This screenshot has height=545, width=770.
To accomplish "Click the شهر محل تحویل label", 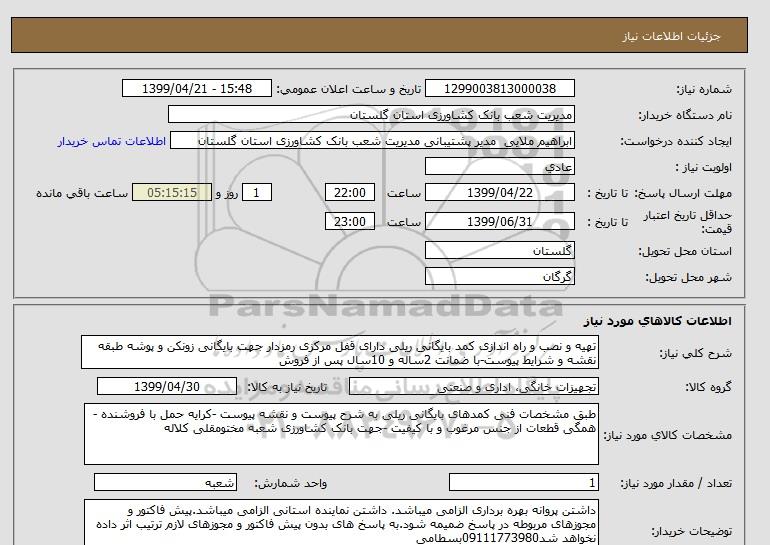I will [688, 277].
